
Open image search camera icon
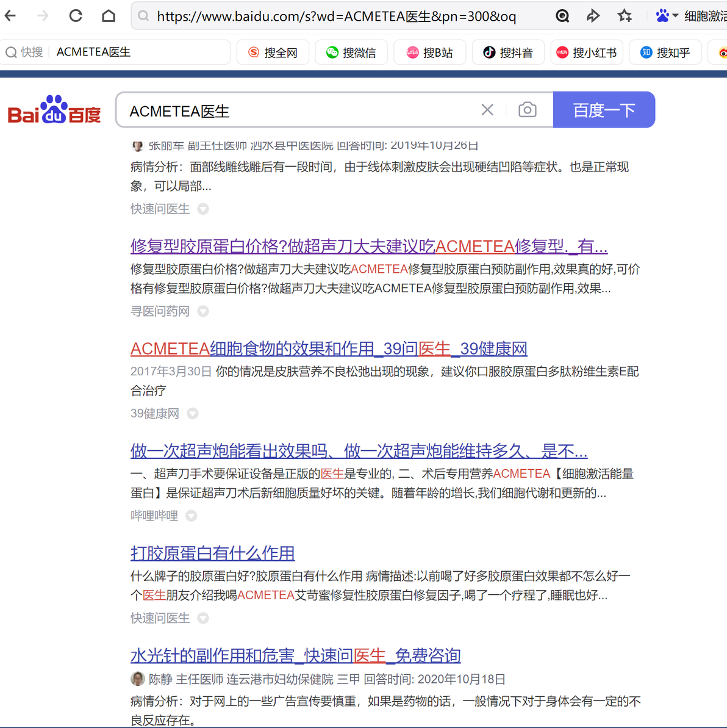[528, 110]
